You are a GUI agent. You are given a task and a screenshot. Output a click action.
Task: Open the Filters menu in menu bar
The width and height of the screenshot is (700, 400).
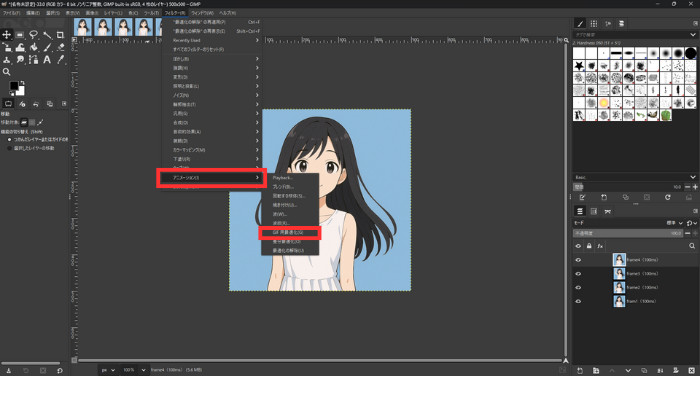pyautogui.click(x=175, y=13)
